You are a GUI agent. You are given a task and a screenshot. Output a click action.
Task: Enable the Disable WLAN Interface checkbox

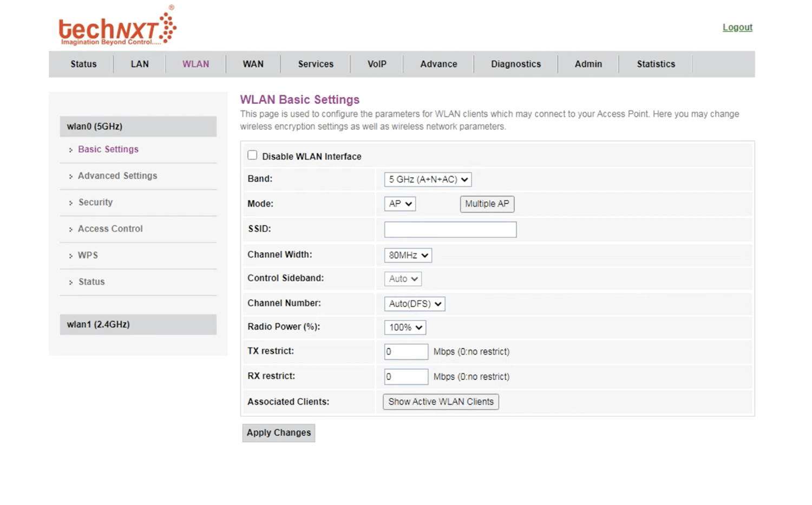(x=252, y=155)
